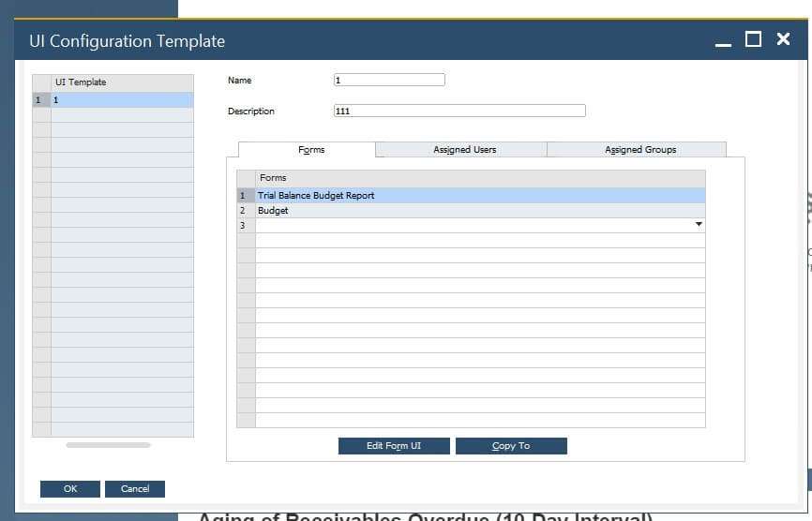Select the Budget form row
This screenshot has width=812, height=521.
480,211
